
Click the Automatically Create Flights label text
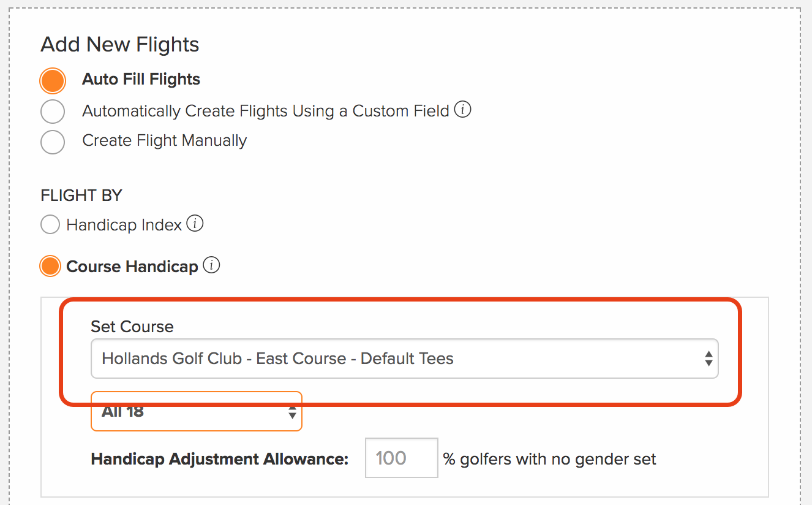[266, 111]
